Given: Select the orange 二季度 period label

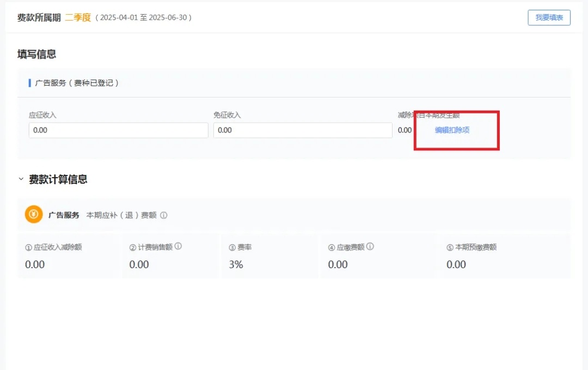Looking at the screenshot, I should pos(78,17).
